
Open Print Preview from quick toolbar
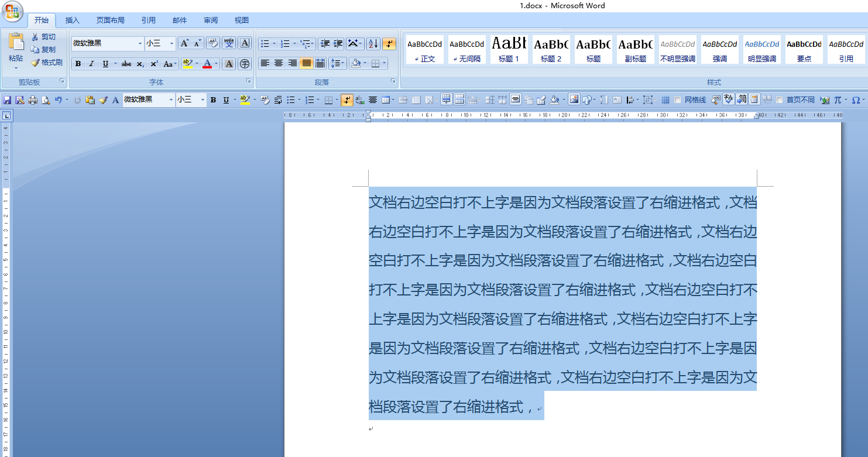46,100
